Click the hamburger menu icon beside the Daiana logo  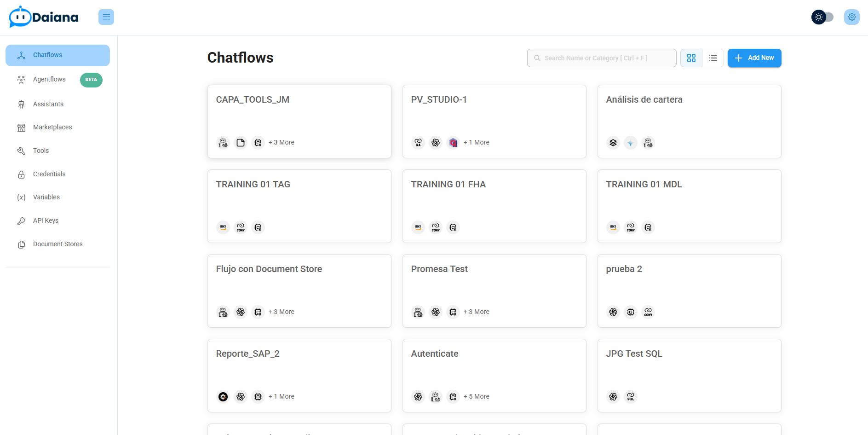[106, 17]
